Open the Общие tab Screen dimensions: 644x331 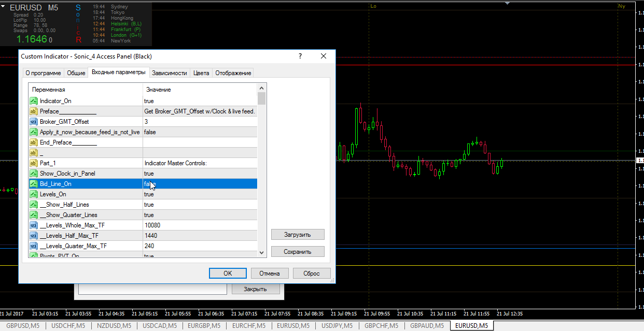(76, 73)
